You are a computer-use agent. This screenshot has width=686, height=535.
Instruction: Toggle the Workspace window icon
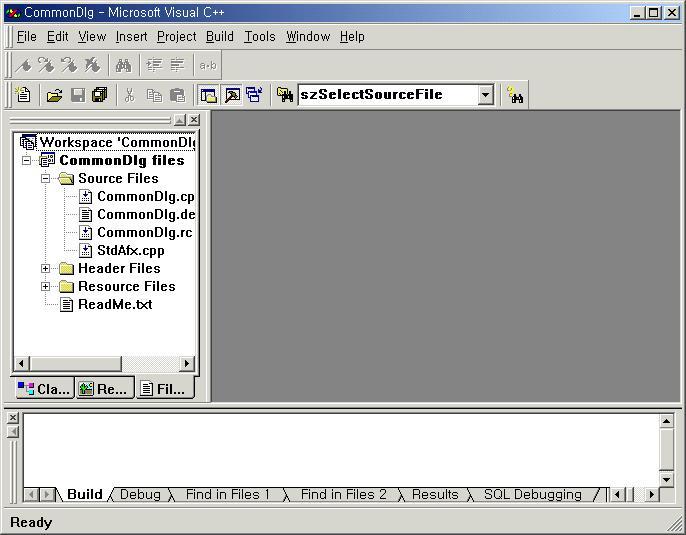point(209,94)
